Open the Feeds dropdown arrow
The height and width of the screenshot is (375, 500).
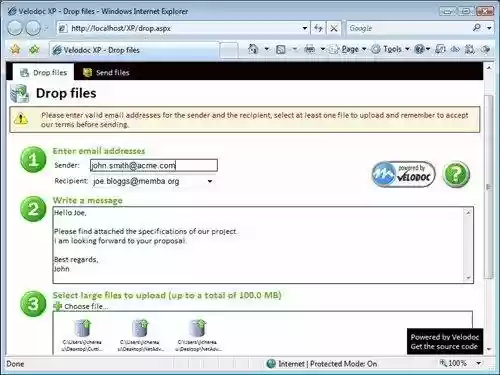pyautogui.click(x=295, y=49)
